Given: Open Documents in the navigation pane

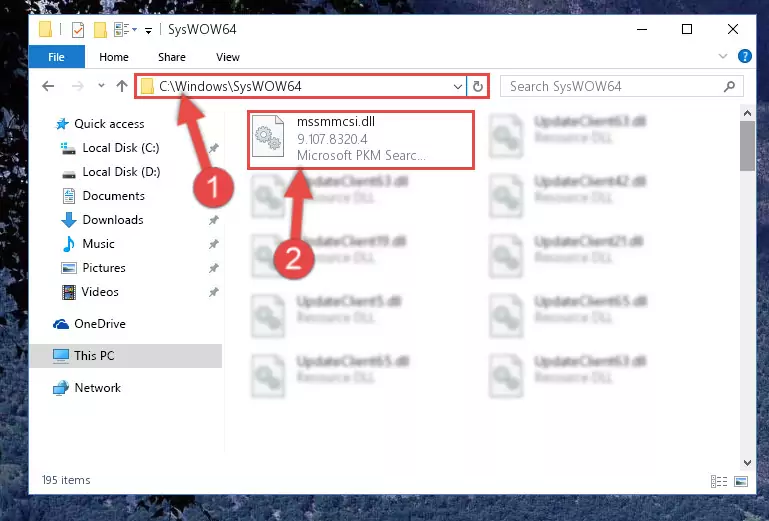Looking at the screenshot, I should 113,196.
